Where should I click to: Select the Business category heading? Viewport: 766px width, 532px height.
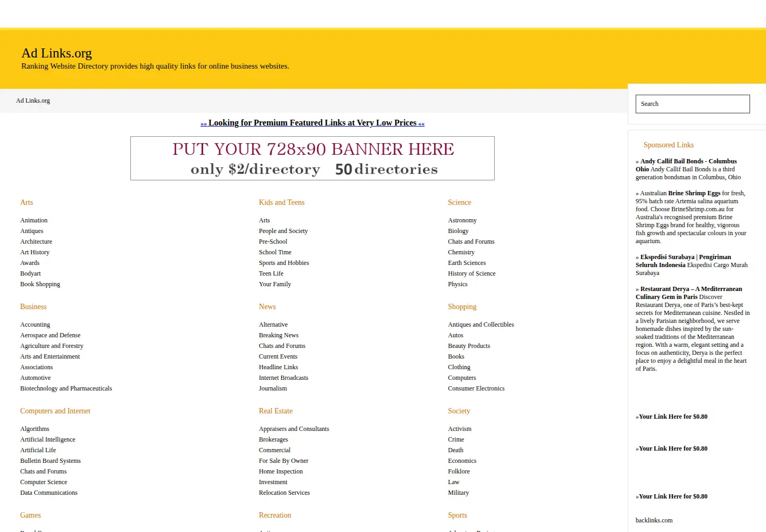34,307
